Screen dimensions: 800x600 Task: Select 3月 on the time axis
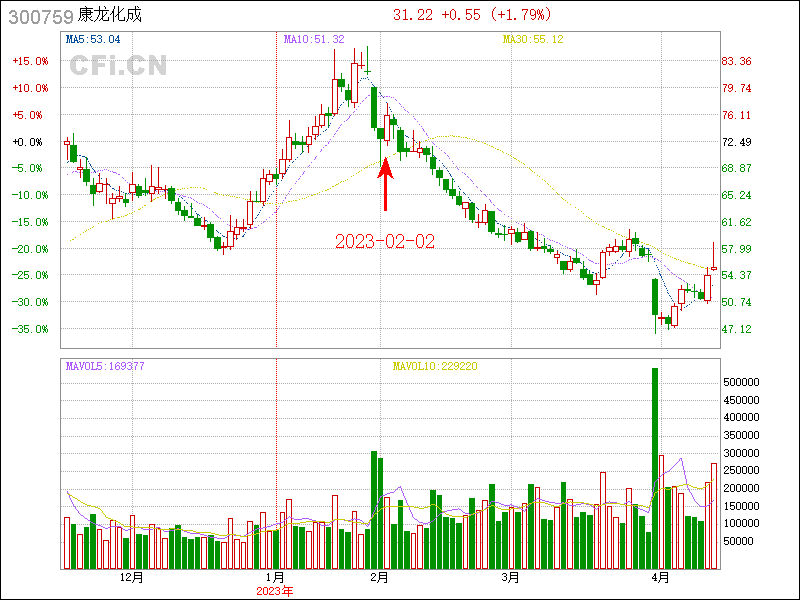(x=510, y=578)
